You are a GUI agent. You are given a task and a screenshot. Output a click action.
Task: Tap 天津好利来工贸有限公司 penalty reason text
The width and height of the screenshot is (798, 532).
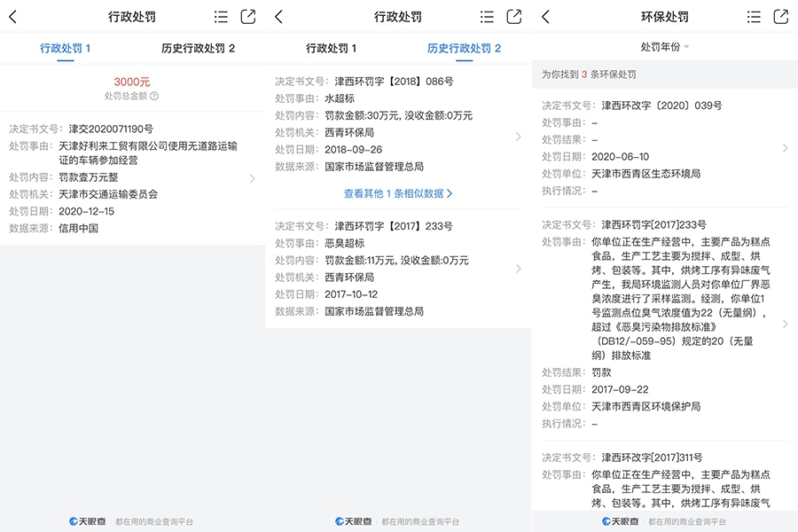click(148, 153)
